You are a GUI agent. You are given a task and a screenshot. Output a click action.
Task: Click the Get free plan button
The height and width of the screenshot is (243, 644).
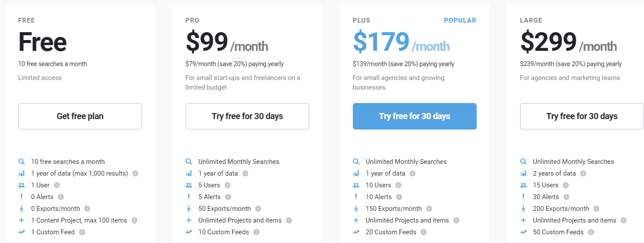[x=80, y=116]
